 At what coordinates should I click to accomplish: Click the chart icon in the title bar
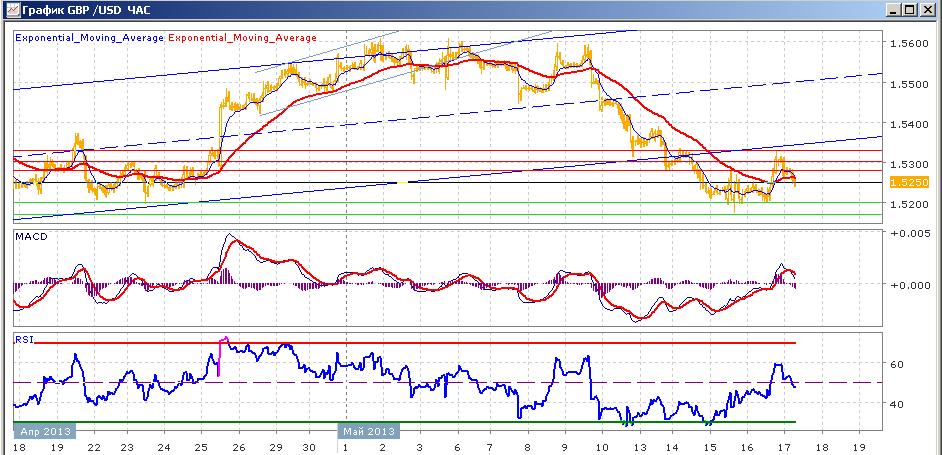click(11, 10)
